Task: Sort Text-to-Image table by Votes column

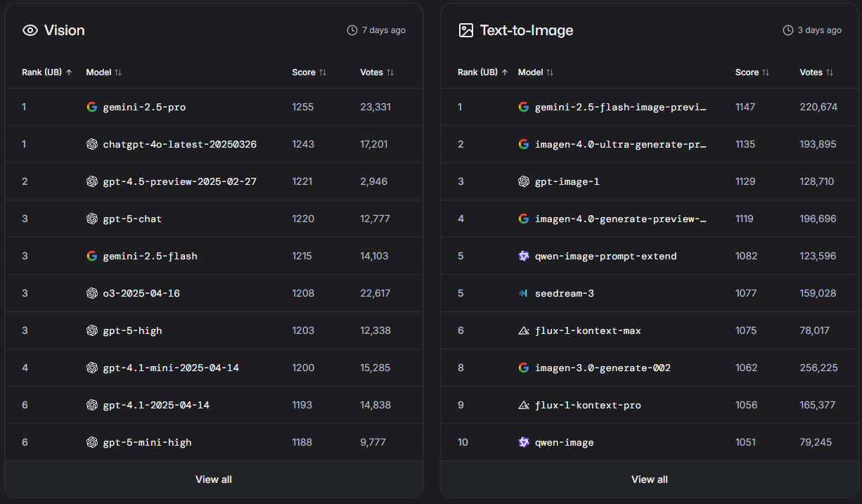Action: 816,72
